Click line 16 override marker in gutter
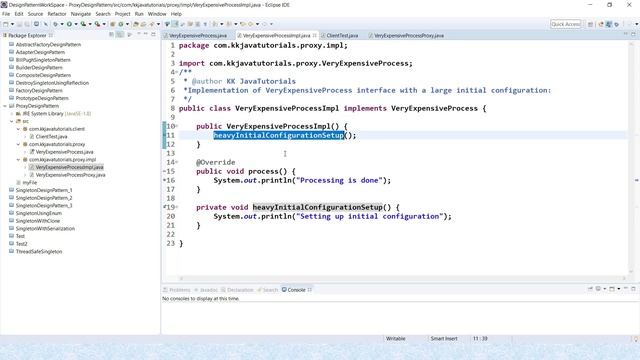 164,180
